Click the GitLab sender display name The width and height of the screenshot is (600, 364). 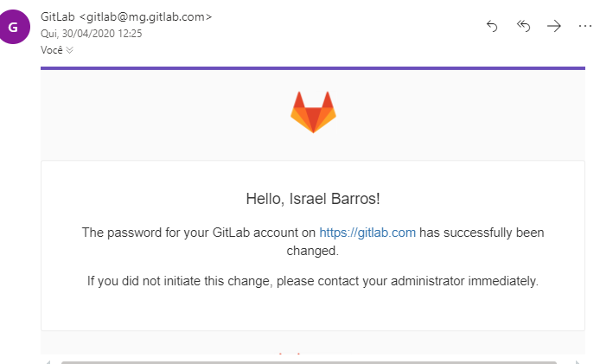coord(57,16)
